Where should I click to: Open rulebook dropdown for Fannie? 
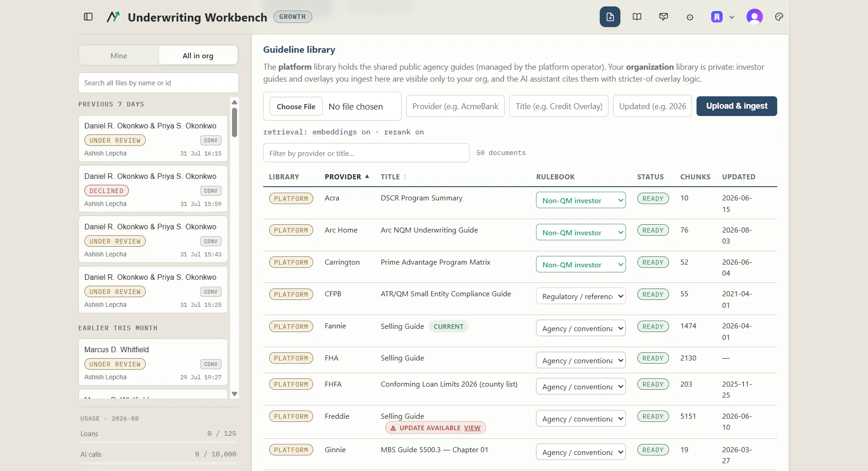[x=581, y=328]
